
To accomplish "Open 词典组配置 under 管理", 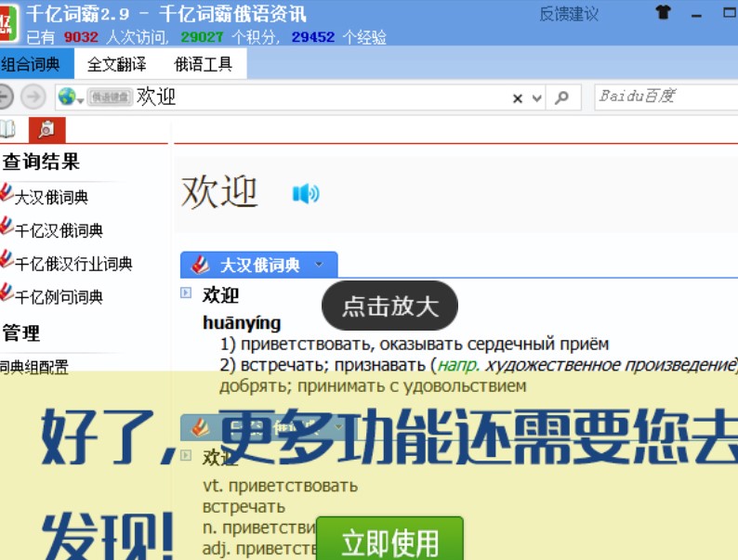I will [33, 367].
